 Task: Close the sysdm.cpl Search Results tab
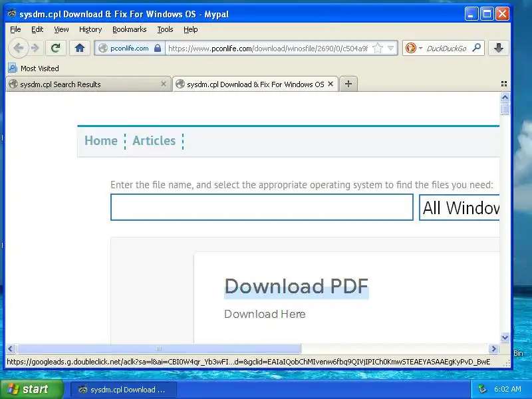[x=164, y=84]
